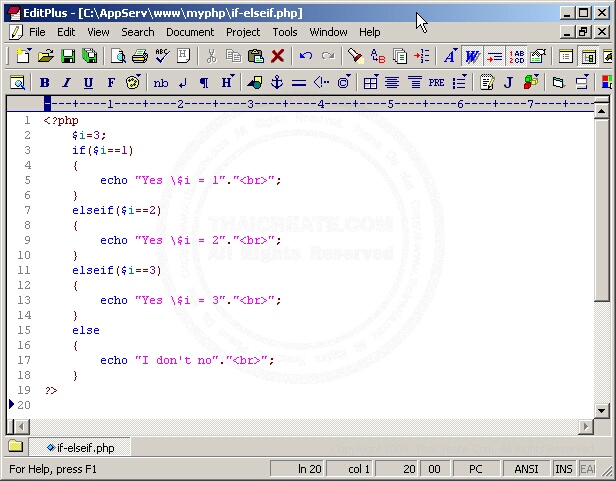Click the Print icon in toolbar
Viewport: 616px width, 481px height.
tap(140, 57)
